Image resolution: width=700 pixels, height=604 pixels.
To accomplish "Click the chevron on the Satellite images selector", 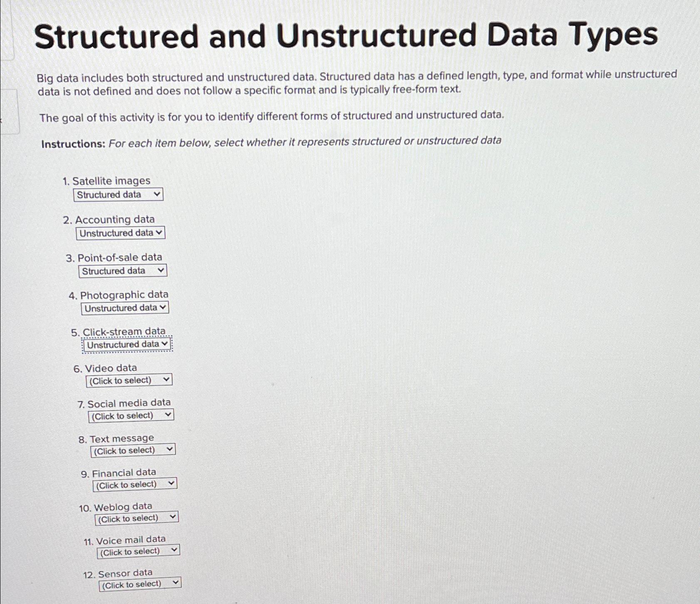I will tap(157, 194).
